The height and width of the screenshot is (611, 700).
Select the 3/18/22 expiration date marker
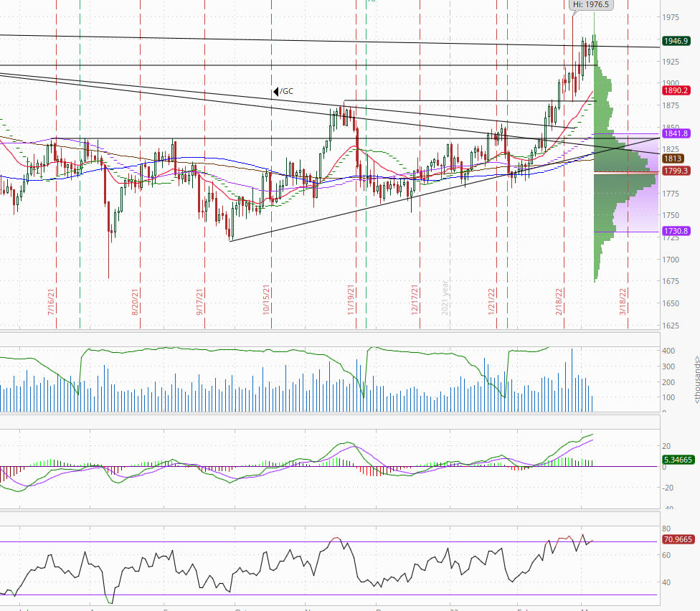[623, 302]
